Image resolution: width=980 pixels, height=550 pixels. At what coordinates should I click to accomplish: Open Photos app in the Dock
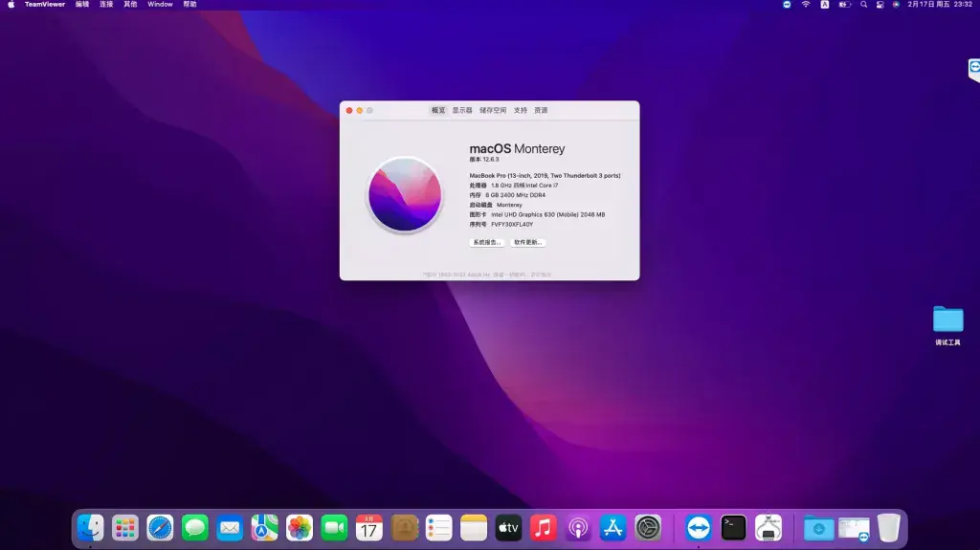(x=300, y=528)
